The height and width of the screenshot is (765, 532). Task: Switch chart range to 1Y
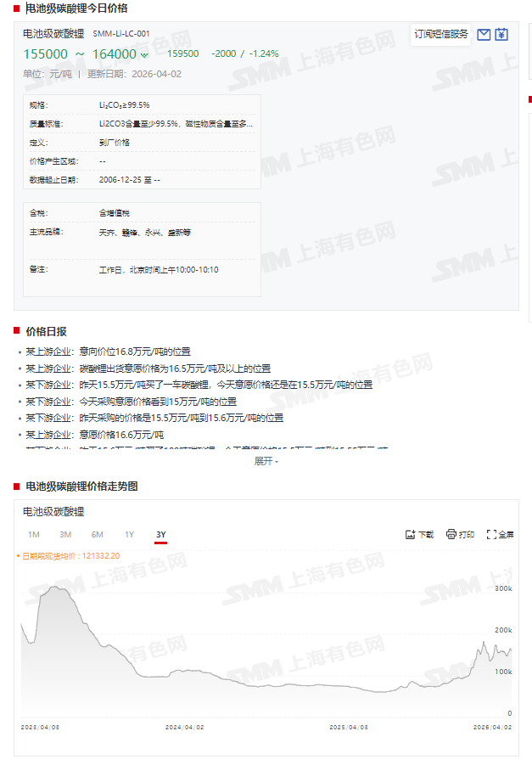pyautogui.click(x=129, y=535)
